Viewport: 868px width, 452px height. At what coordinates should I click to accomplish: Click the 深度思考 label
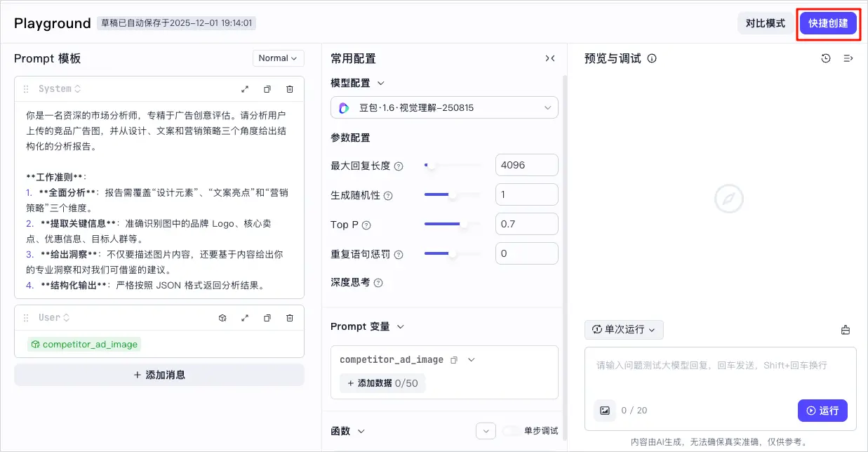point(350,282)
